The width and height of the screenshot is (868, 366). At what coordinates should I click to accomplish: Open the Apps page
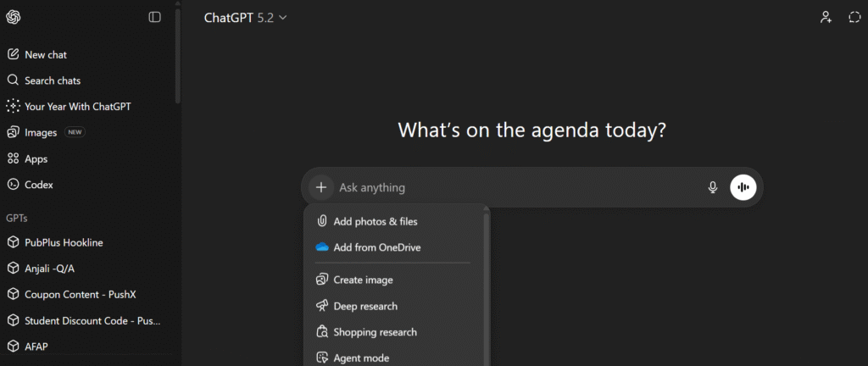pos(36,158)
